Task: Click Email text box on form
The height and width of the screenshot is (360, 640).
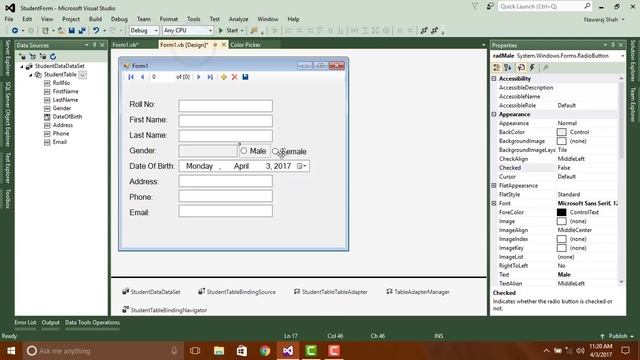Action: point(225,211)
